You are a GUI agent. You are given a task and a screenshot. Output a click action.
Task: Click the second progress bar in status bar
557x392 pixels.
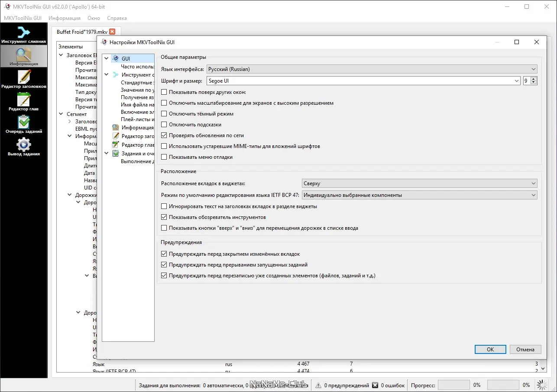click(503, 385)
